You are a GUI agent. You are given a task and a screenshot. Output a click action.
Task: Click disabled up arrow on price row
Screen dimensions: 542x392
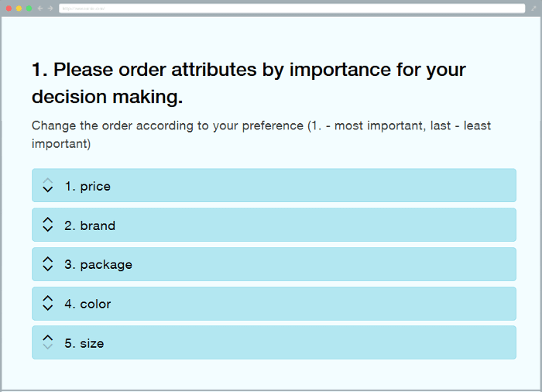tap(48, 181)
